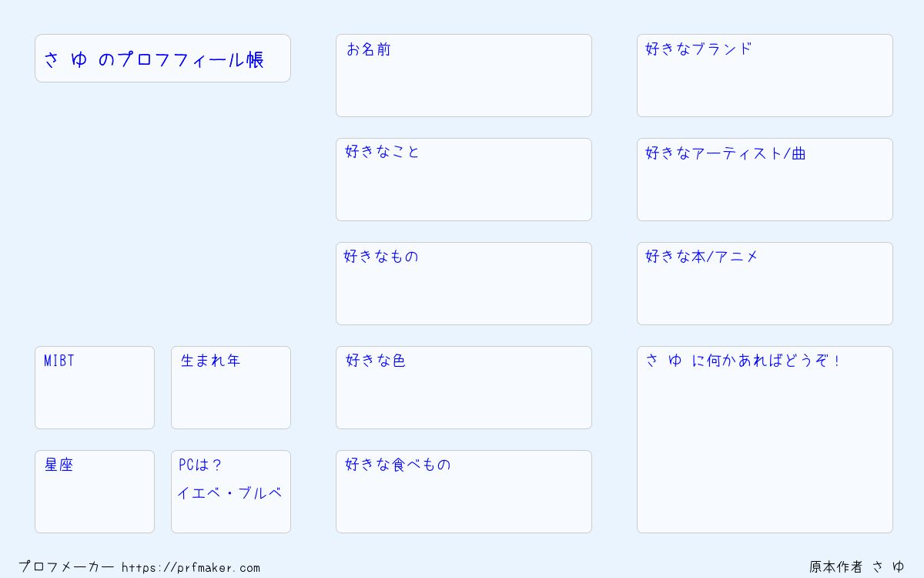Screen dimensions: 924x578
Task: Select the 生まれ年 field box
Action: [x=231, y=388]
